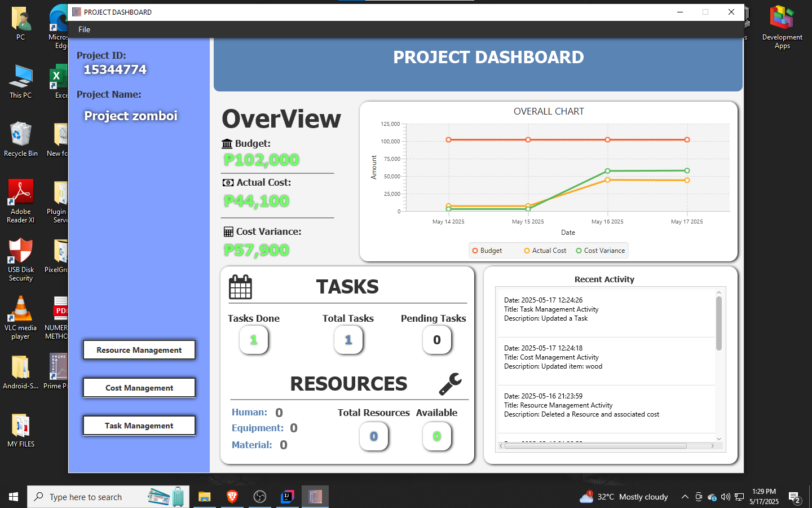
Task: Open Task Management
Action: [139, 426]
